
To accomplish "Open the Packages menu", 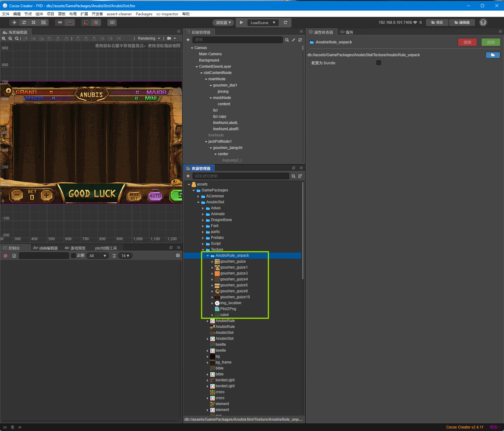I will tap(144, 14).
